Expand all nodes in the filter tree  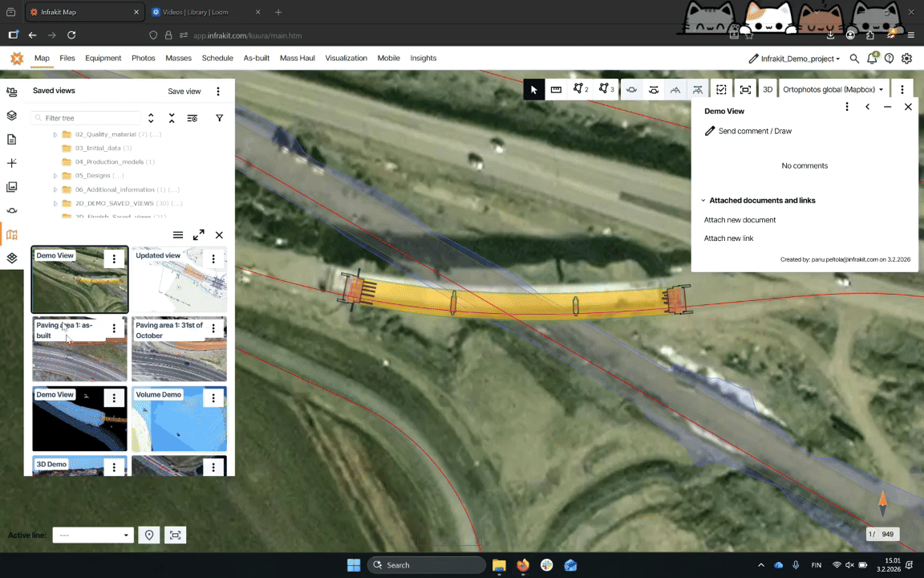[151, 118]
